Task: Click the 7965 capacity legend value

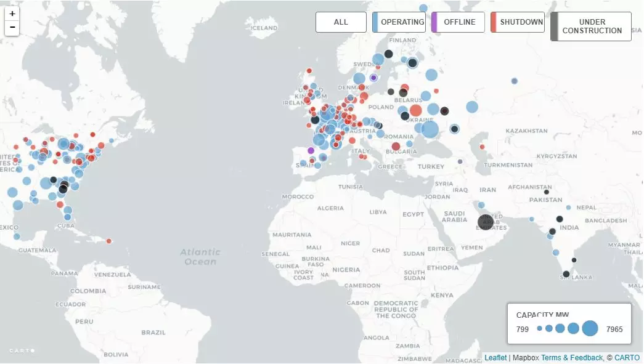Action: [614, 329]
